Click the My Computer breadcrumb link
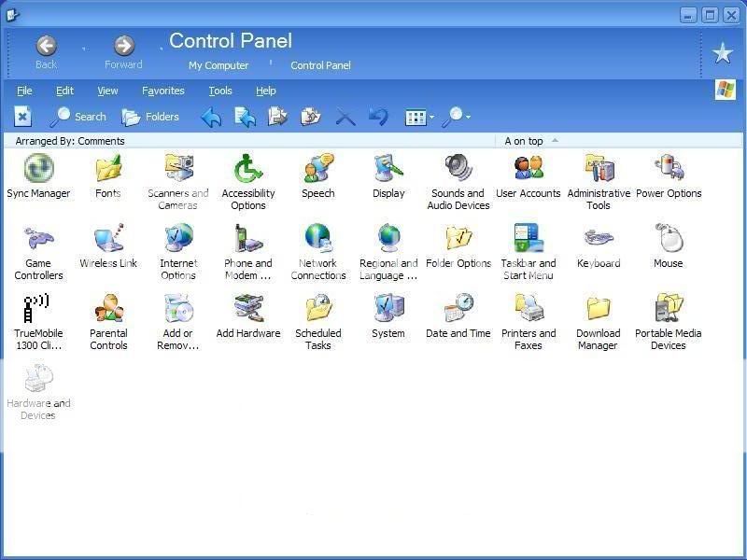747x560 pixels. click(218, 65)
